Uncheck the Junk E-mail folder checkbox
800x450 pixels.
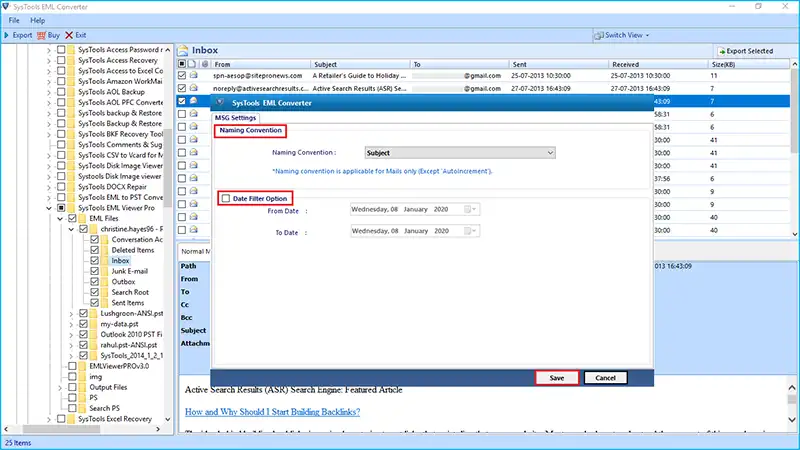(x=95, y=271)
